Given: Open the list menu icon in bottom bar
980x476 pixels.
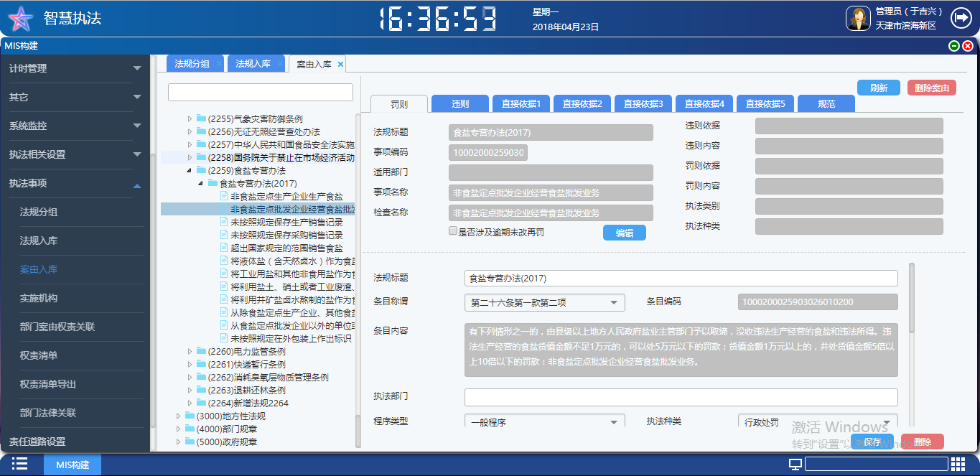Looking at the screenshot, I should pos(19,464).
